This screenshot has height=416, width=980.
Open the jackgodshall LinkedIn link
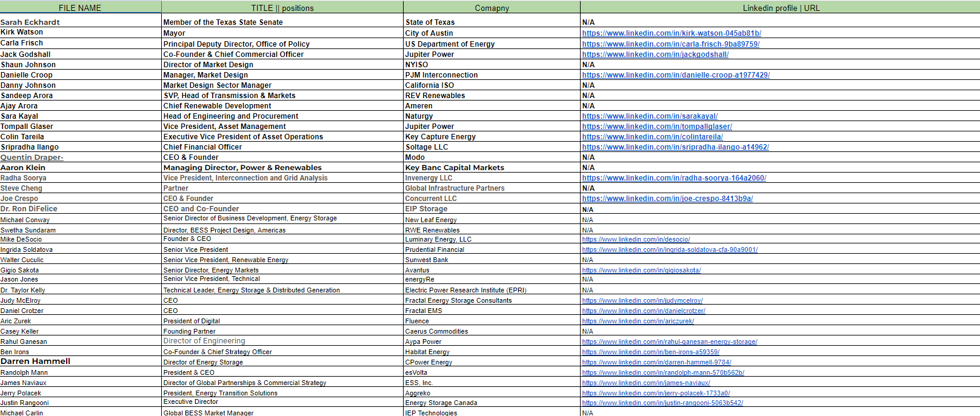coord(655,54)
